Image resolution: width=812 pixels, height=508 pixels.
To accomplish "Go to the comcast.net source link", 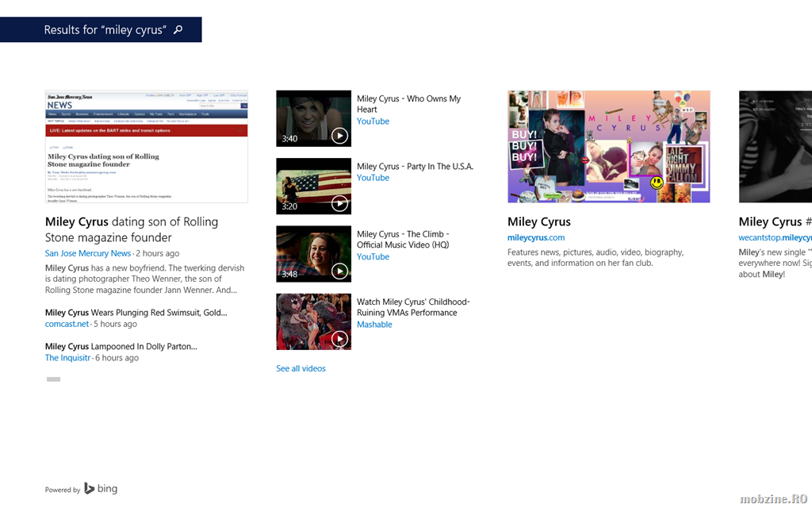I will [x=67, y=324].
